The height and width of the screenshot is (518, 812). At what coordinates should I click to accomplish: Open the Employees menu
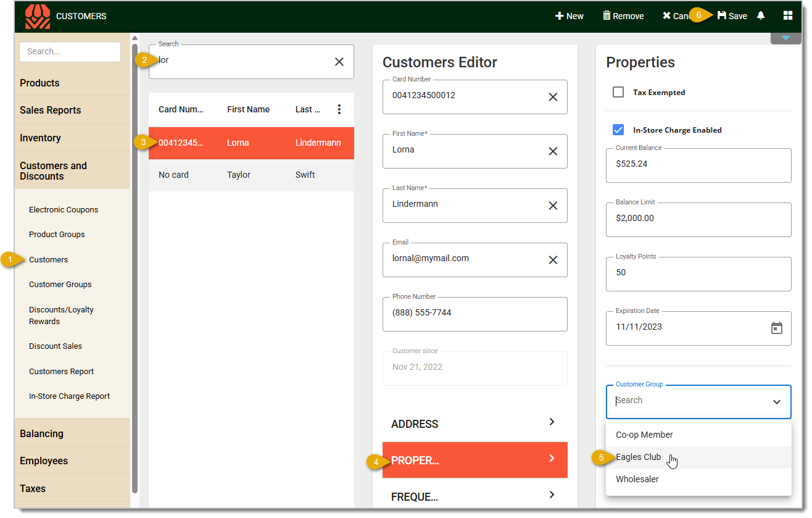tap(72, 461)
